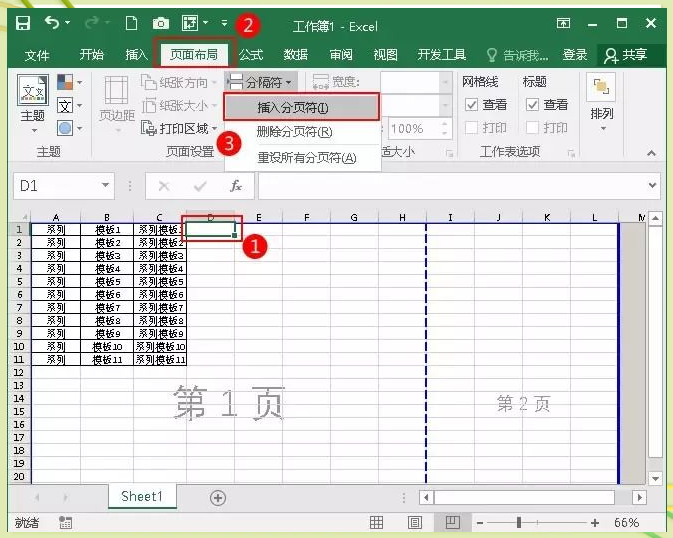Open the 排列 arrange button
Screen dimensions: 673x538
[601, 103]
